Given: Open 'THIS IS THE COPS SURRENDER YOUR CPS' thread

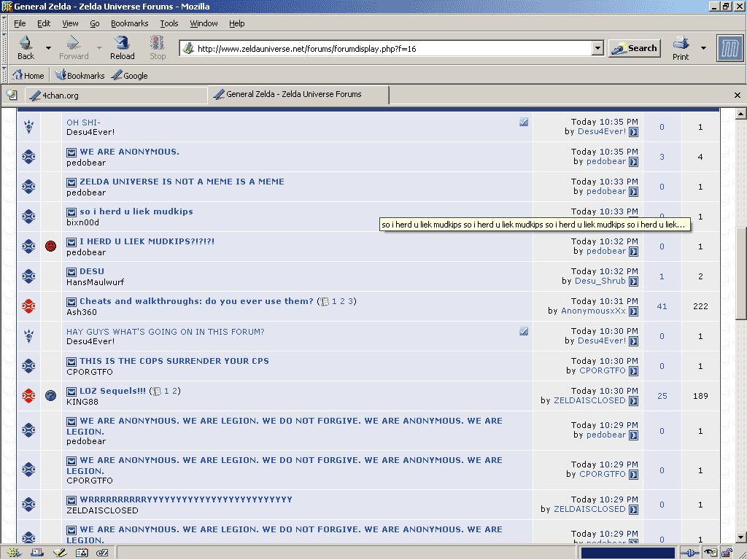Looking at the screenshot, I should (x=174, y=361).
